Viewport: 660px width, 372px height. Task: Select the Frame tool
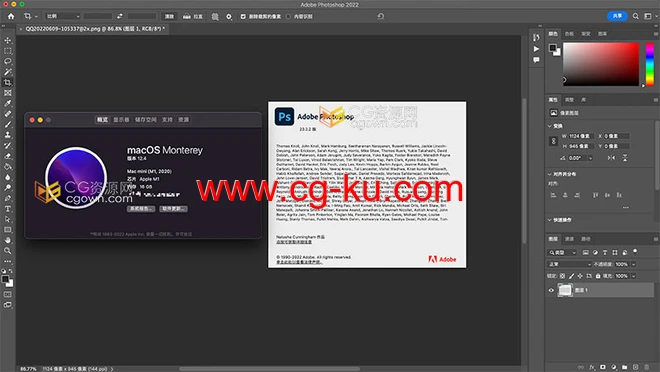point(8,93)
